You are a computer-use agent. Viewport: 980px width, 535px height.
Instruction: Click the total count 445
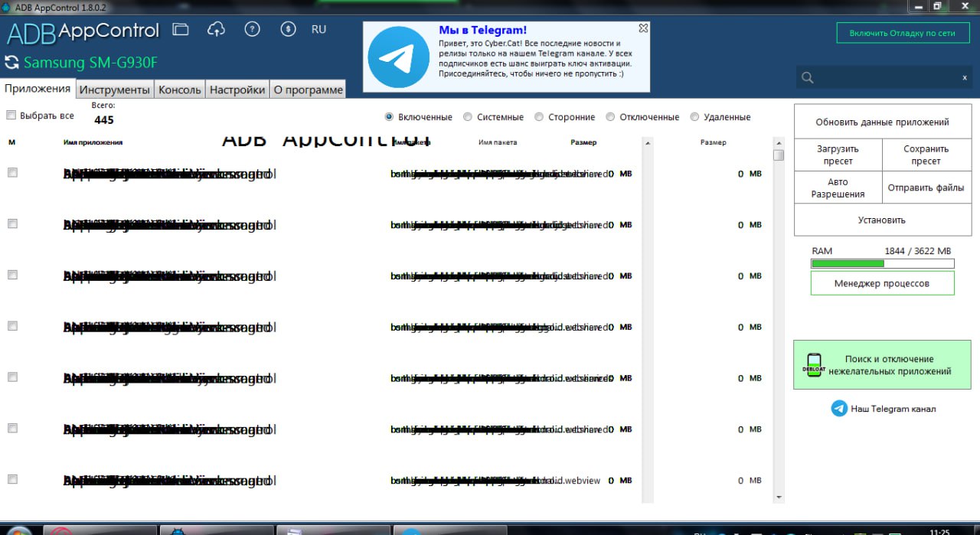tap(103, 120)
